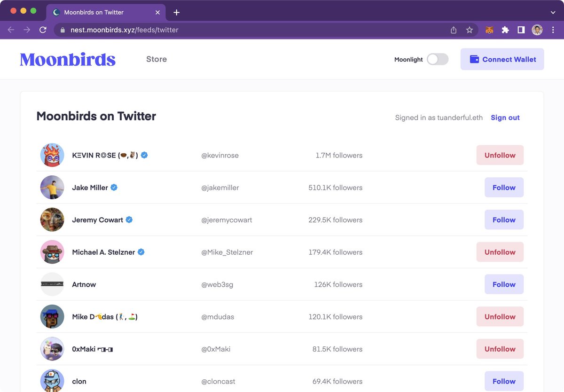Click the @kevinrose handle
This screenshot has height=392, width=564.
coord(220,156)
